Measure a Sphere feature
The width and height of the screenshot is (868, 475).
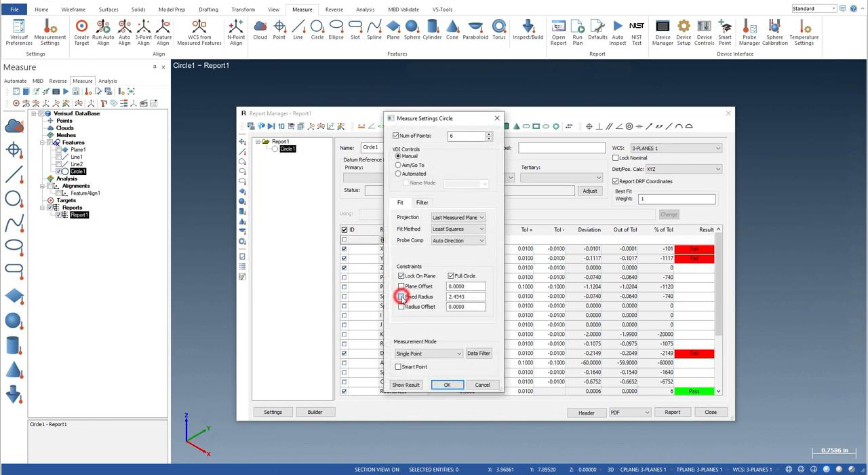[x=412, y=30]
